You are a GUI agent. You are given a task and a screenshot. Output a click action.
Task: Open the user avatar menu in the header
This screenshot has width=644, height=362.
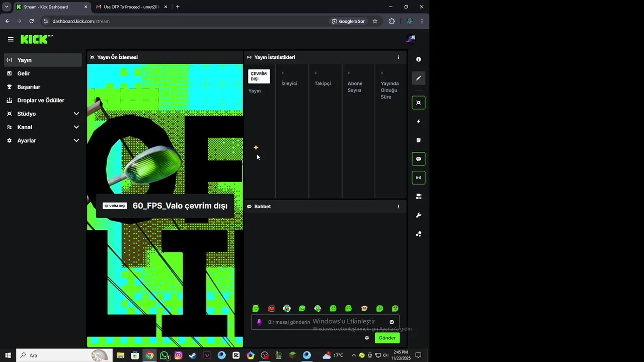click(411, 39)
